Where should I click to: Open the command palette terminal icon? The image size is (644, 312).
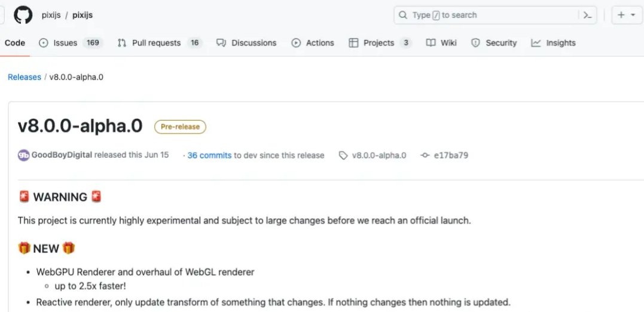587,16
